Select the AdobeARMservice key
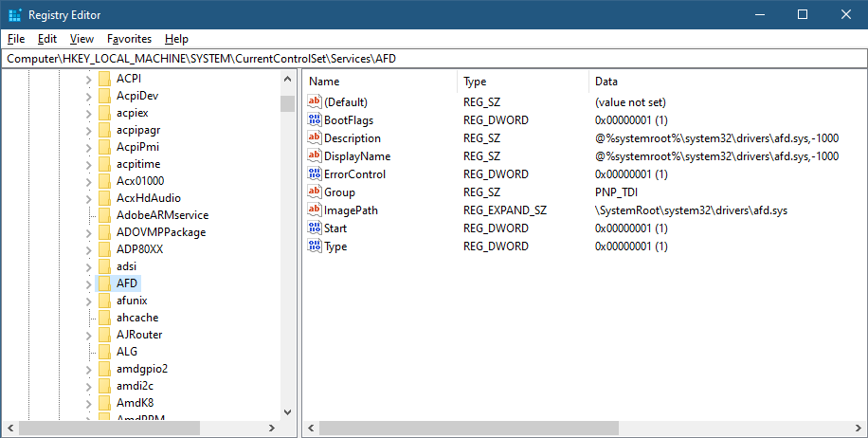868x438 pixels. pyautogui.click(x=162, y=215)
